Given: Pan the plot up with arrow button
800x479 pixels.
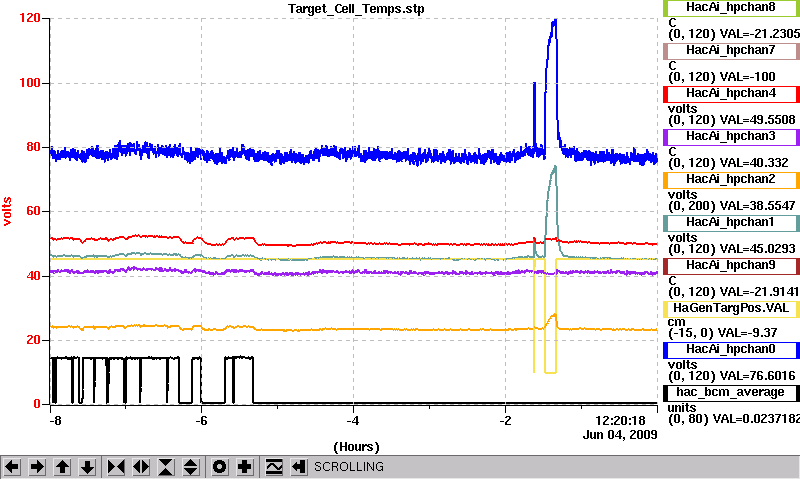Looking at the screenshot, I should pos(62,467).
